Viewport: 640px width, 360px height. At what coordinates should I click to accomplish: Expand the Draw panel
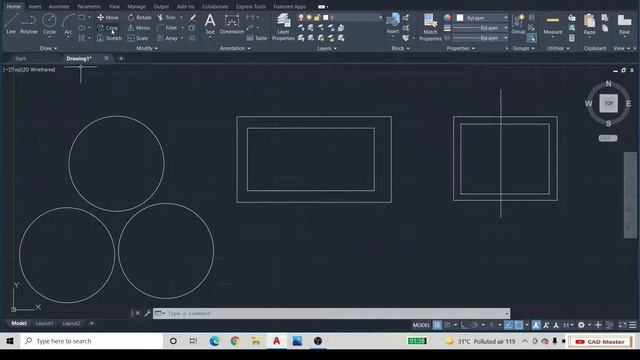[x=48, y=48]
